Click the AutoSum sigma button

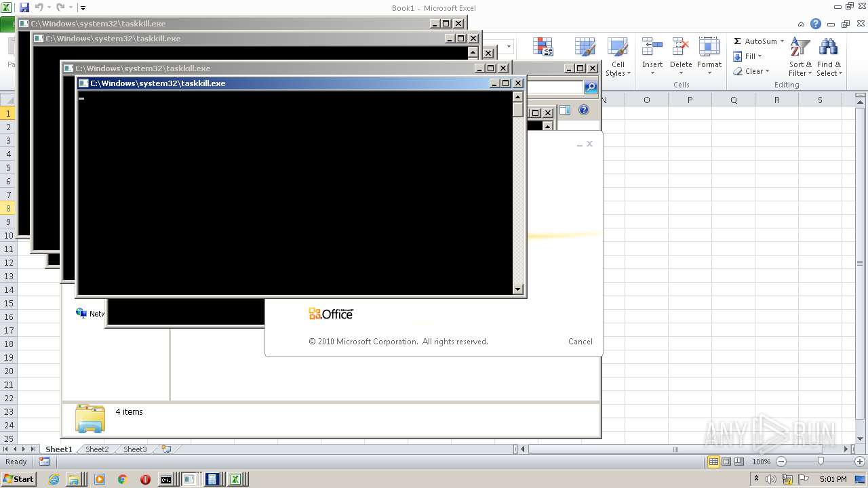pos(754,41)
